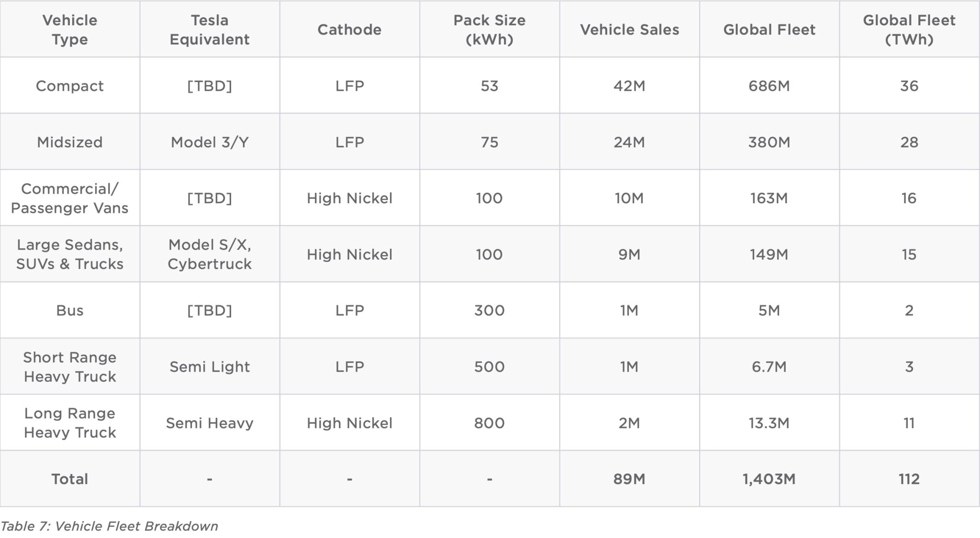Click the Vehicle Type column header
This screenshot has width=980, height=538.
[70, 30]
